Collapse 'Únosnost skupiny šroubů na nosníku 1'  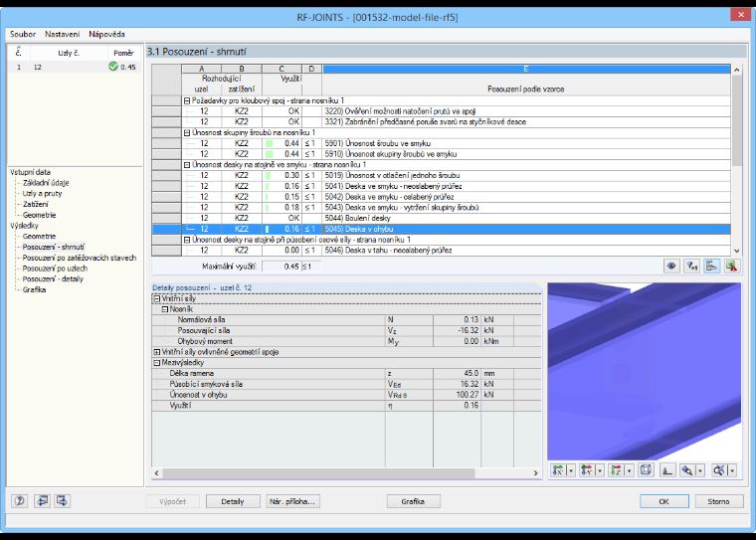coord(187,132)
